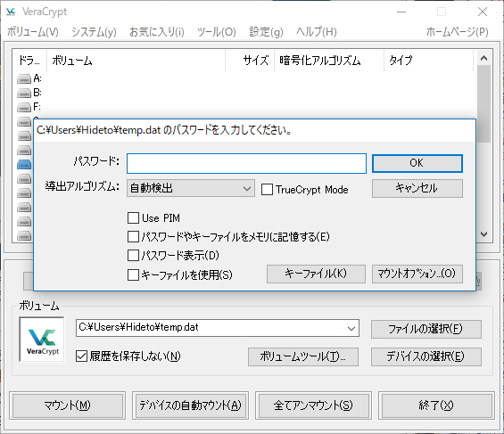Click the キャンセル button

click(417, 188)
